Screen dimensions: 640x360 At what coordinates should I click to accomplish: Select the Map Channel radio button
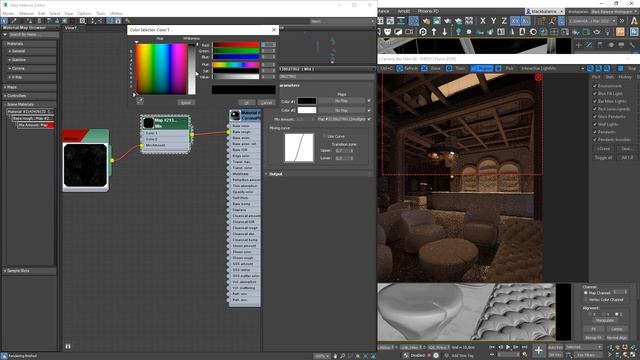click(x=586, y=293)
